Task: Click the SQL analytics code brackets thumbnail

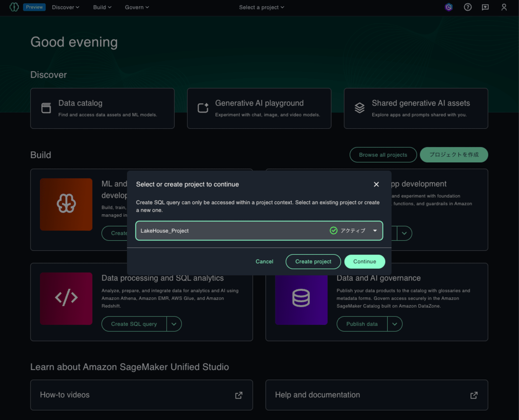Action: 66,298
